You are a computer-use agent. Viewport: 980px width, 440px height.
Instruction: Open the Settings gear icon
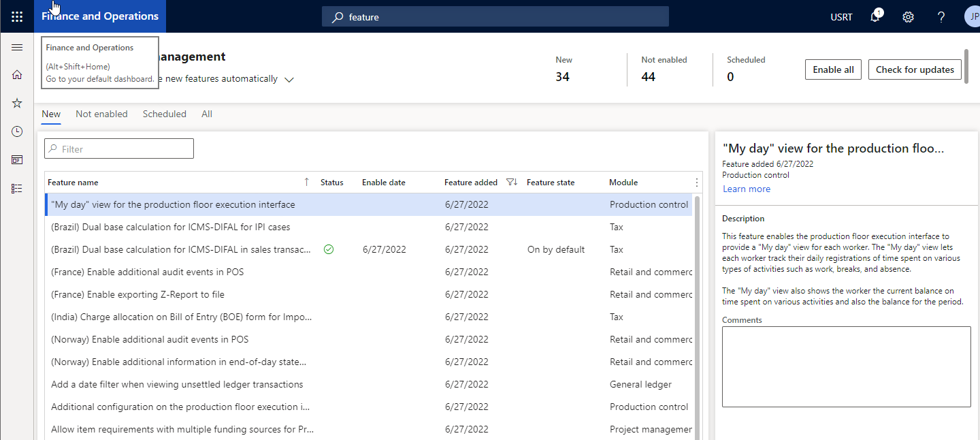pos(908,16)
